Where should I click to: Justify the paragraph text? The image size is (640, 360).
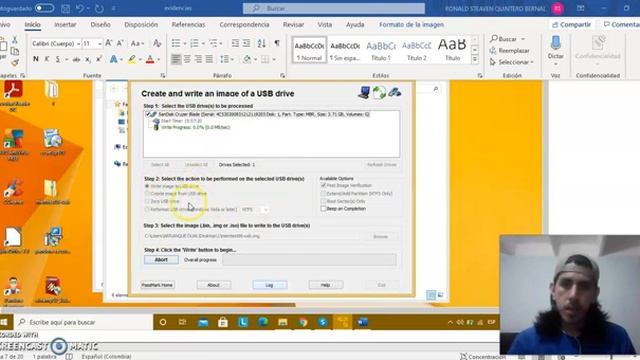click(x=209, y=60)
